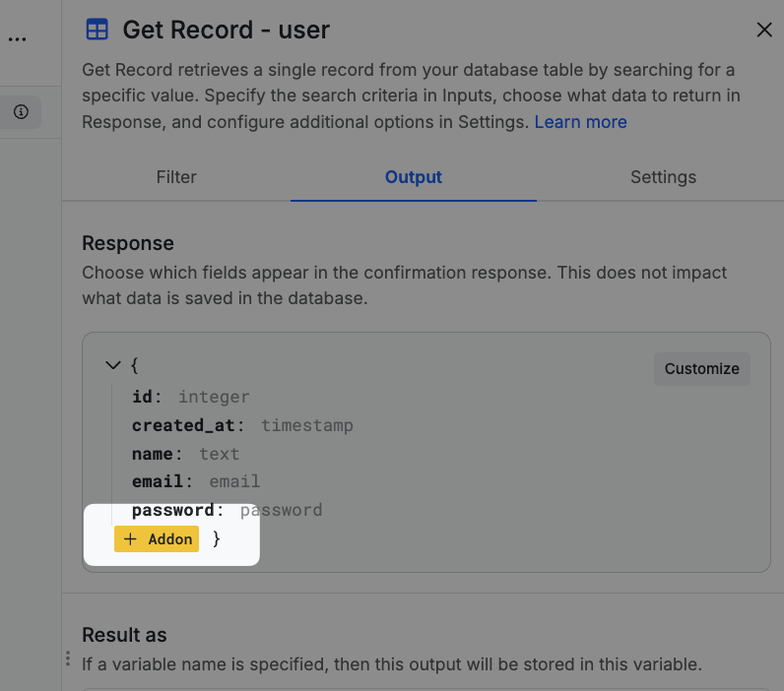
Task: Collapse the response object chevron
Action: [x=113, y=365]
